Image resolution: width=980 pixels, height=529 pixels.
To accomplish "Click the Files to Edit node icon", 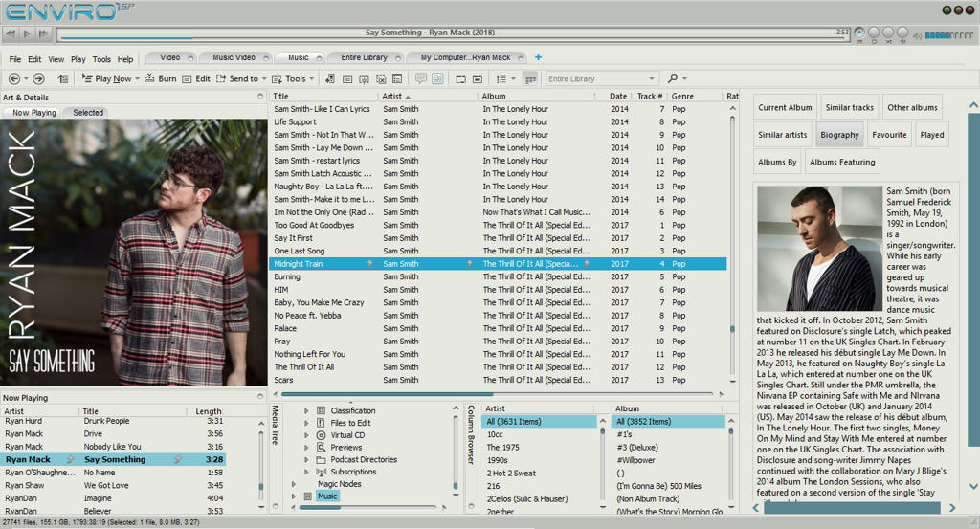I will click(x=322, y=423).
